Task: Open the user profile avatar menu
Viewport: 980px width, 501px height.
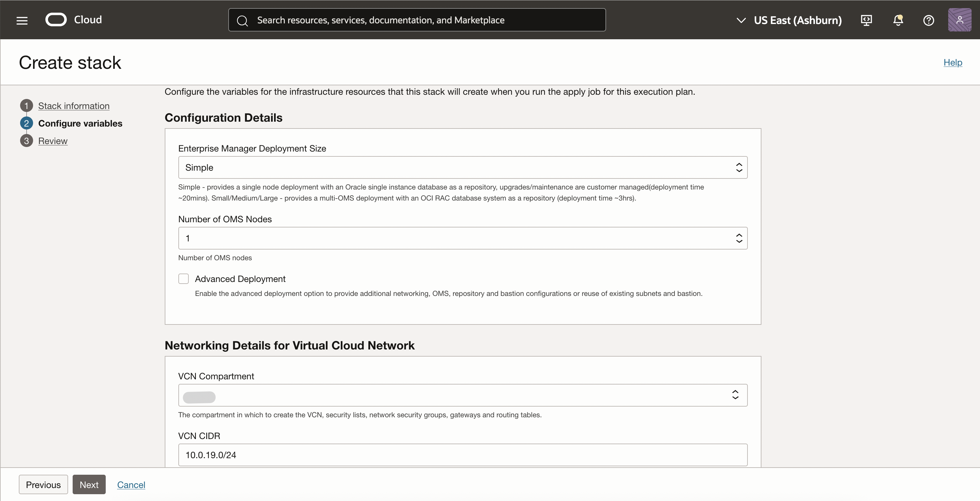Action: point(960,20)
